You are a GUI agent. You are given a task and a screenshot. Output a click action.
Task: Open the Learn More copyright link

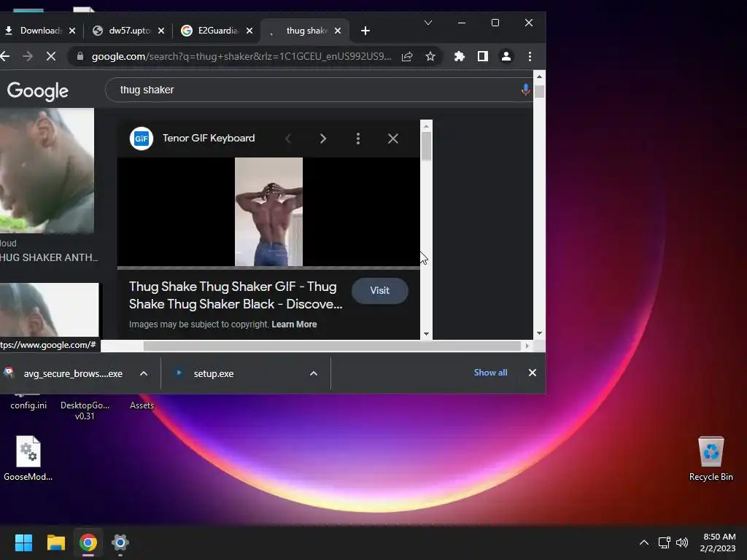294,324
